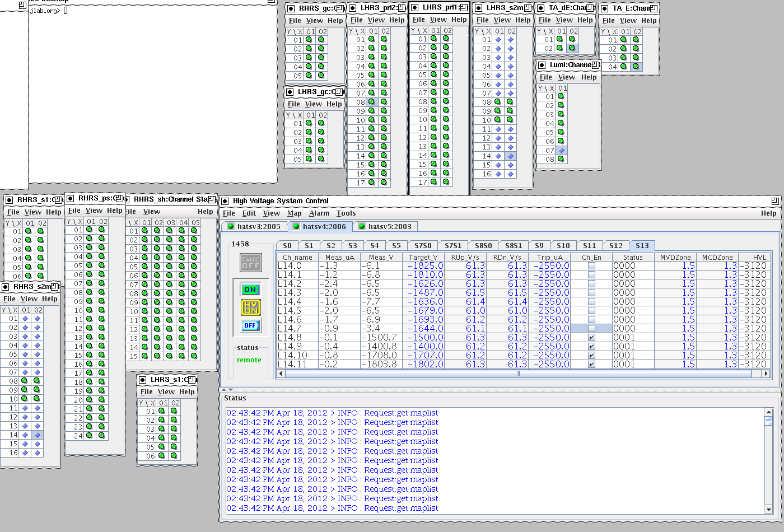The width and height of the screenshot is (784, 532).
Task: Enable channel L14.1 Ch_En checkbox
Action: 591,275
